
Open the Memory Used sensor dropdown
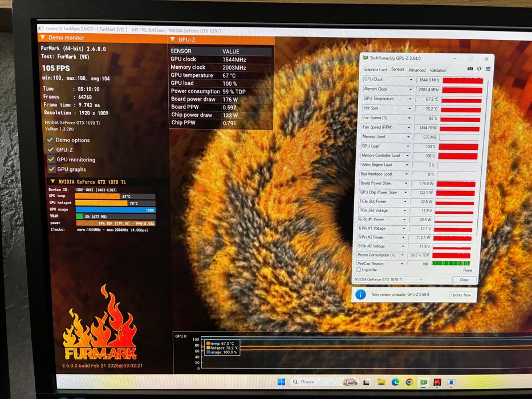coord(408,137)
